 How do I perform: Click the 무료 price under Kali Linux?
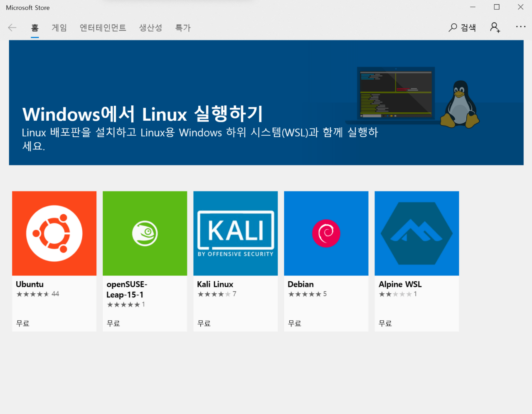pos(204,323)
